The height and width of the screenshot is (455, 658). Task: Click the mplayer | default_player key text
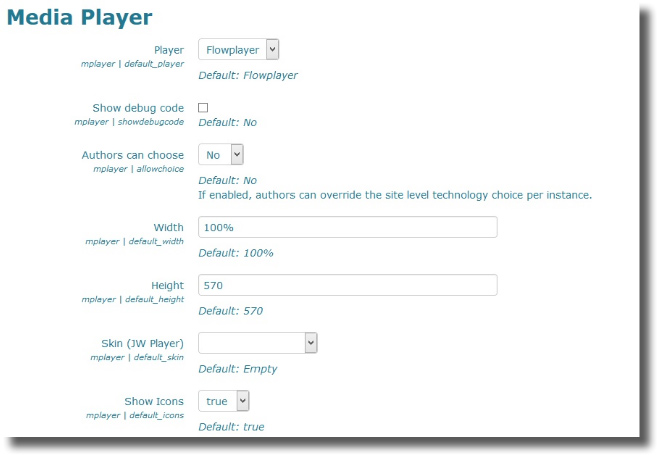[132, 63]
